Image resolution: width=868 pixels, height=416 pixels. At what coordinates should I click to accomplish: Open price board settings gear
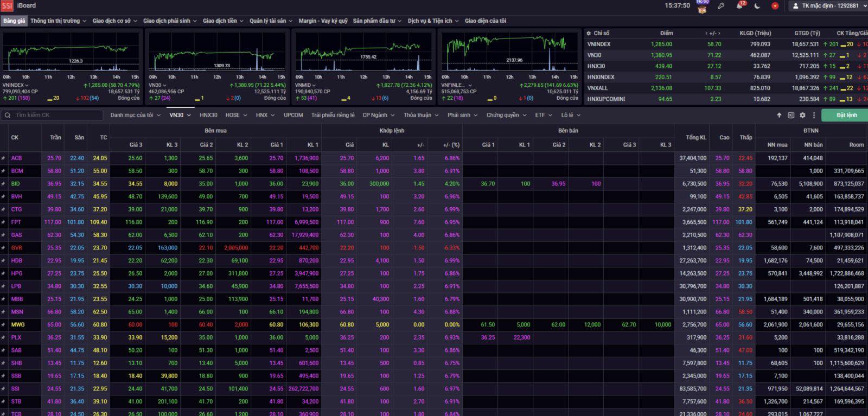click(x=802, y=115)
